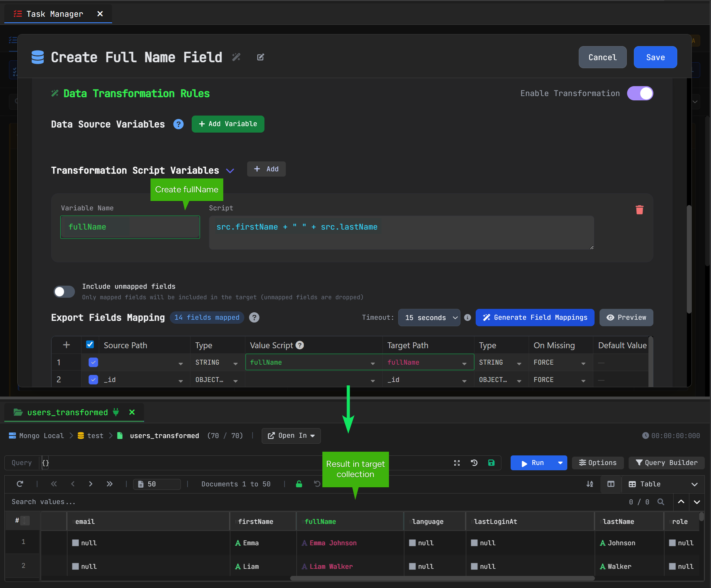Click the dialog vertical scrollbar

pyautogui.click(x=688, y=259)
